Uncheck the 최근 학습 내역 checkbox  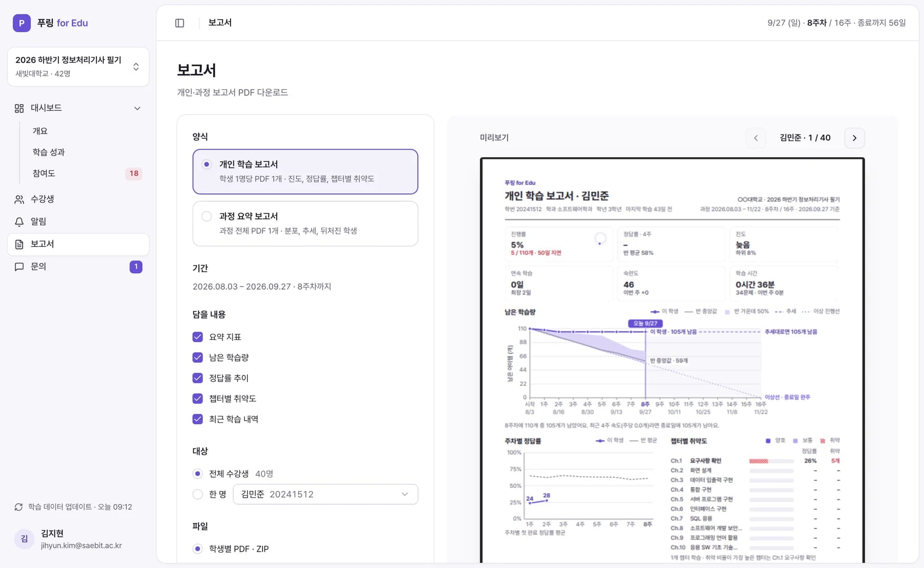point(198,419)
